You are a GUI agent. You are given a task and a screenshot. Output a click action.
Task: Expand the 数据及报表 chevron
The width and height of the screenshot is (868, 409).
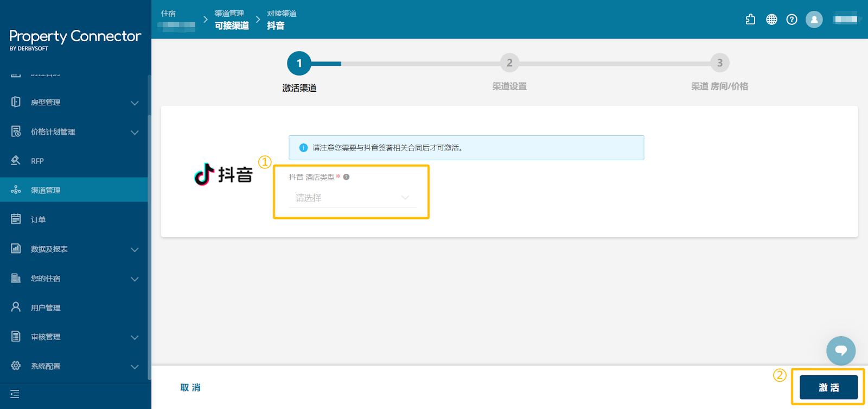point(135,249)
